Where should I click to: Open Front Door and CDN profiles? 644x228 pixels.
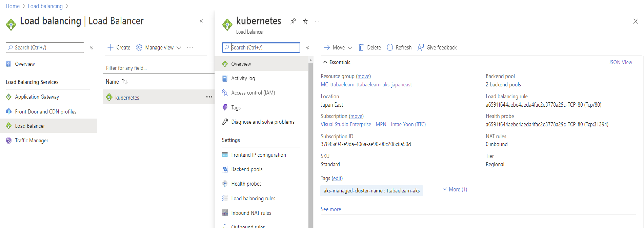pos(45,111)
